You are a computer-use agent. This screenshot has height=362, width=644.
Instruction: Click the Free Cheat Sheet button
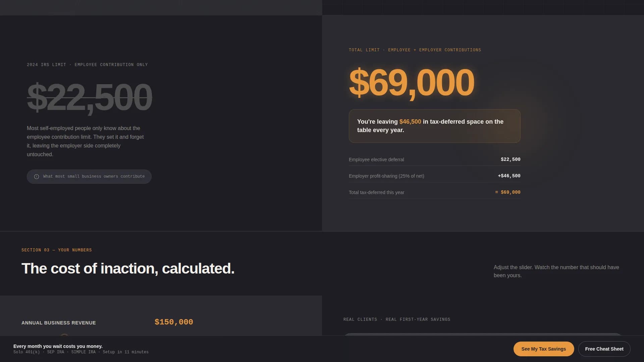click(604, 349)
